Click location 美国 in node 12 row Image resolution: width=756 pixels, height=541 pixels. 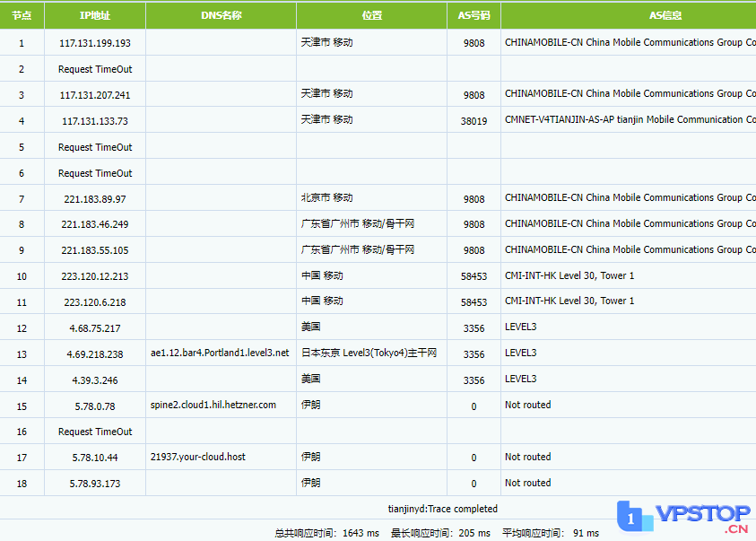311,327
